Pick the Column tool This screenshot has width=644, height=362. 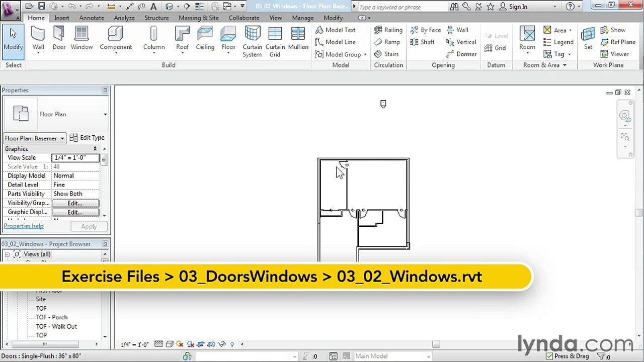point(153,39)
